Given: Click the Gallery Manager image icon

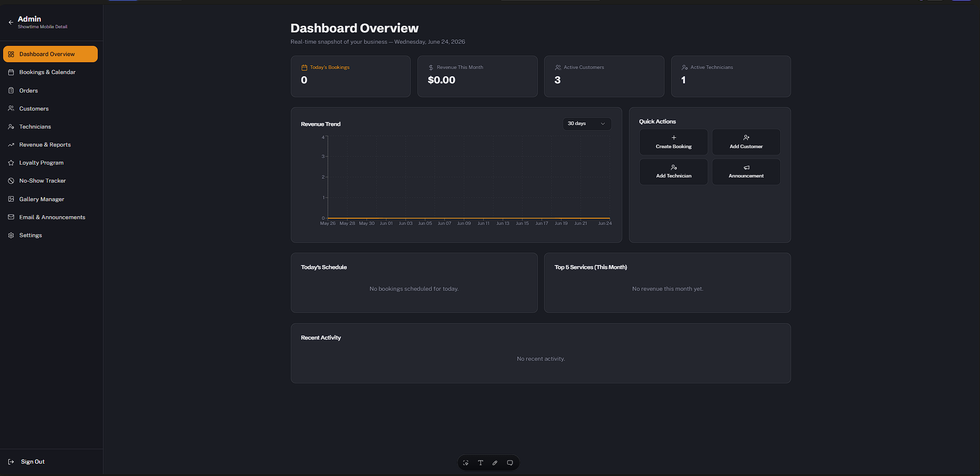Looking at the screenshot, I should 11,199.
